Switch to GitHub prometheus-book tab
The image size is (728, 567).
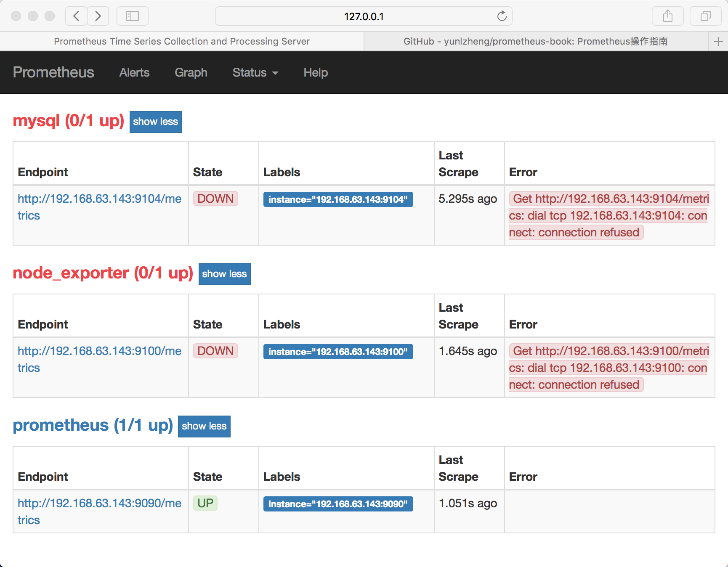(536, 41)
